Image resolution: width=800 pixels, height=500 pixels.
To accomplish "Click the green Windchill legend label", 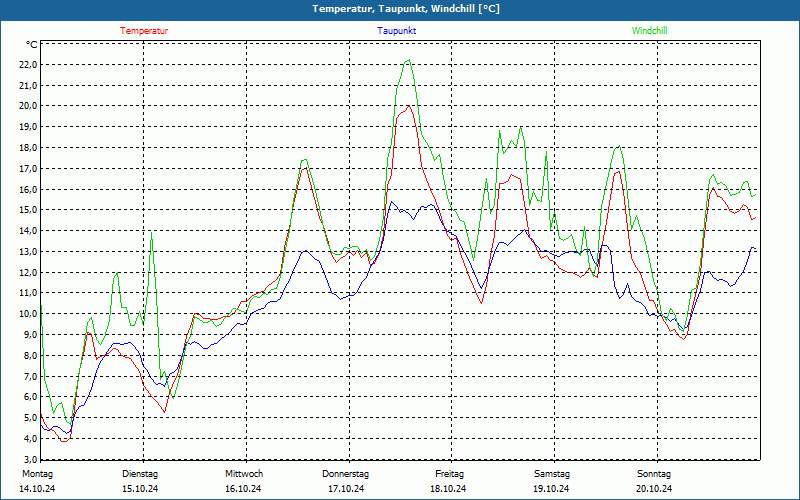I will [x=649, y=31].
